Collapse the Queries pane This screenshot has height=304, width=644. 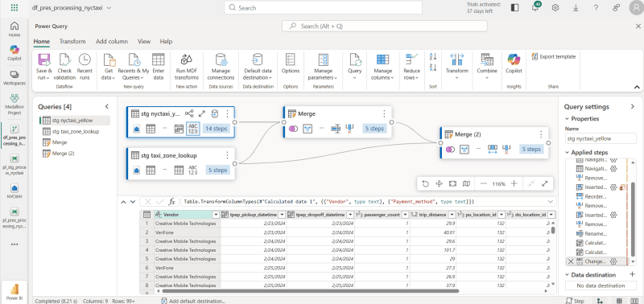click(x=107, y=107)
